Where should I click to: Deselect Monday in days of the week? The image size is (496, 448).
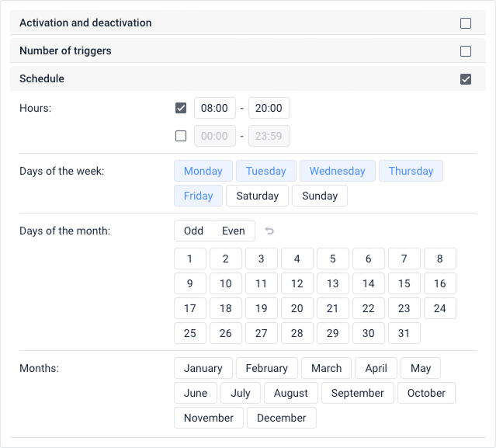[203, 171]
